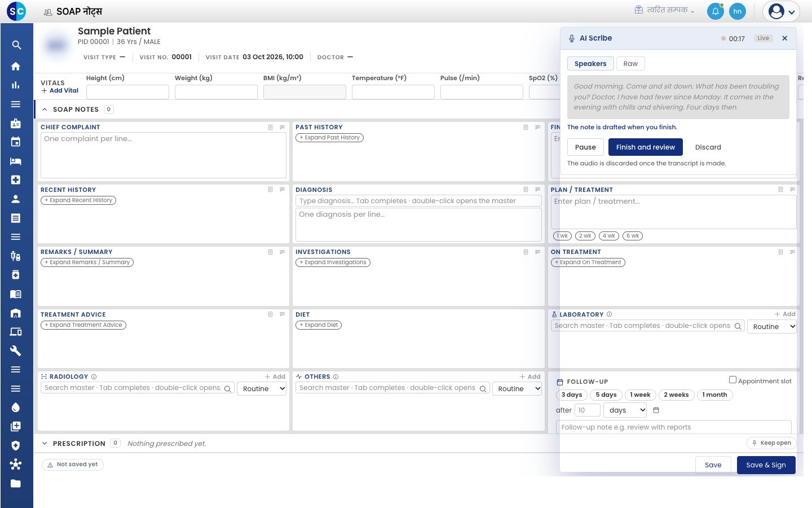
Task: Expand Recent History
Action: point(78,200)
